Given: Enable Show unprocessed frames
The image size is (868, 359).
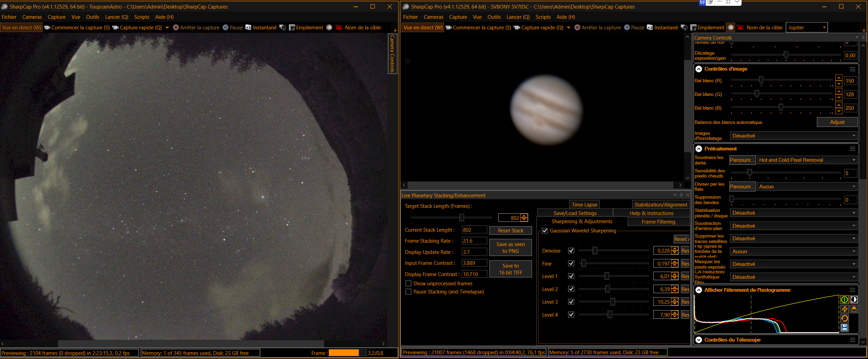Looking at the screenshot, I should pos(408,284).
